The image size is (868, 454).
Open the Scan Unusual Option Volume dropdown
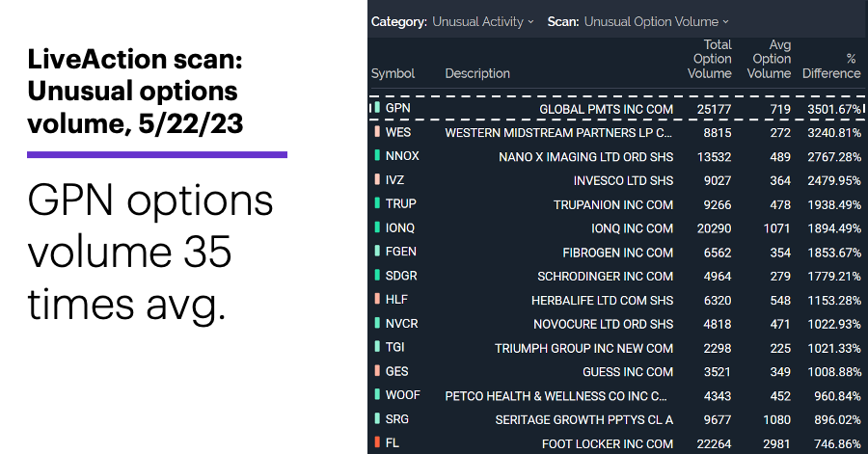(x=656, y=21)
